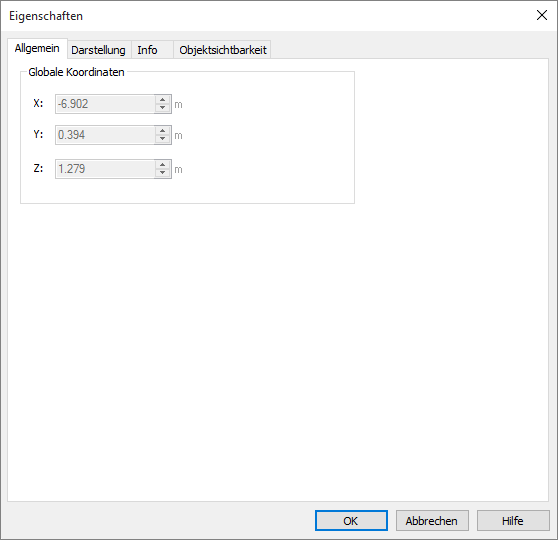Viewport: 558px width, 540px height.
Task: Open Hilfe for this dialog
Action: click(513, 520)
